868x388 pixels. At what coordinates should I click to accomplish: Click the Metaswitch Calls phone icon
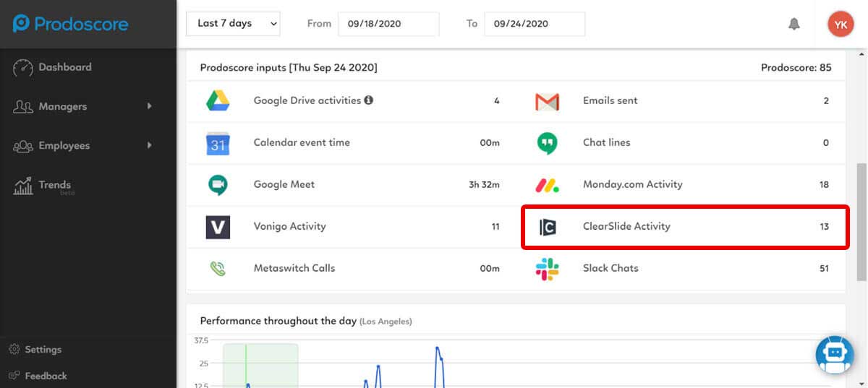218,269
